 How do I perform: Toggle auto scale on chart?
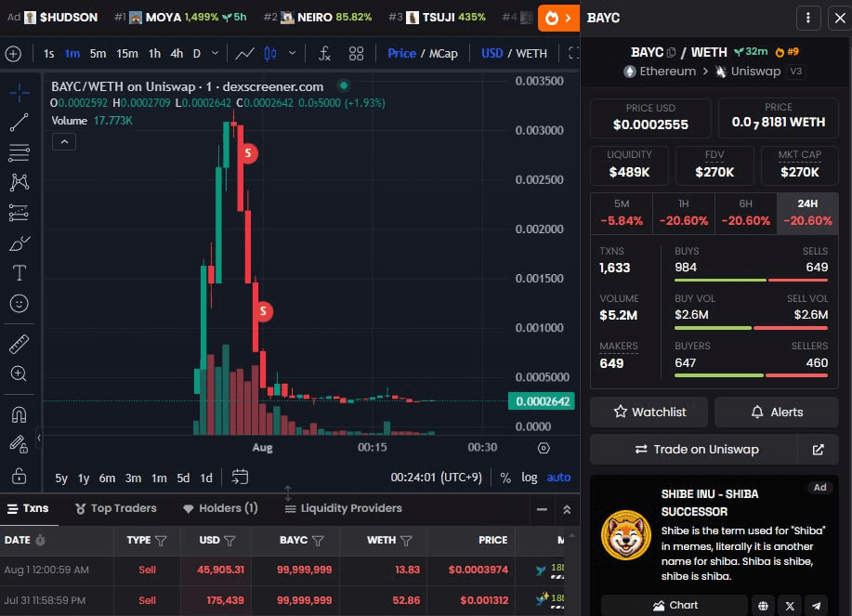coord(558,478)
